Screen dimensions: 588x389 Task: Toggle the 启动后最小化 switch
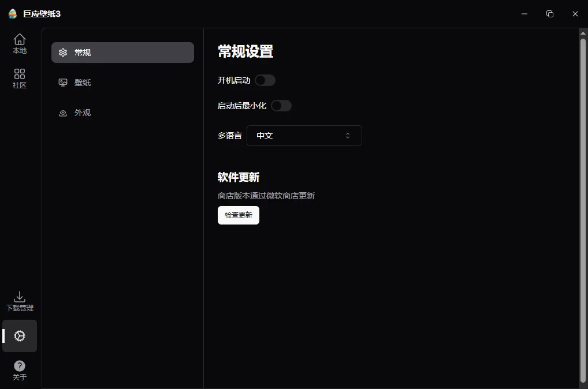coord(281,106)
